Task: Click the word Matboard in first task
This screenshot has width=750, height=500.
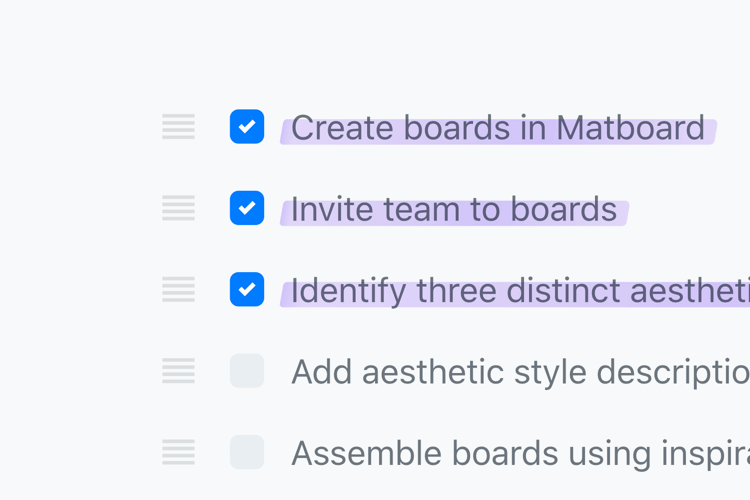Action: pyautogui.click(x=630, y=128)
